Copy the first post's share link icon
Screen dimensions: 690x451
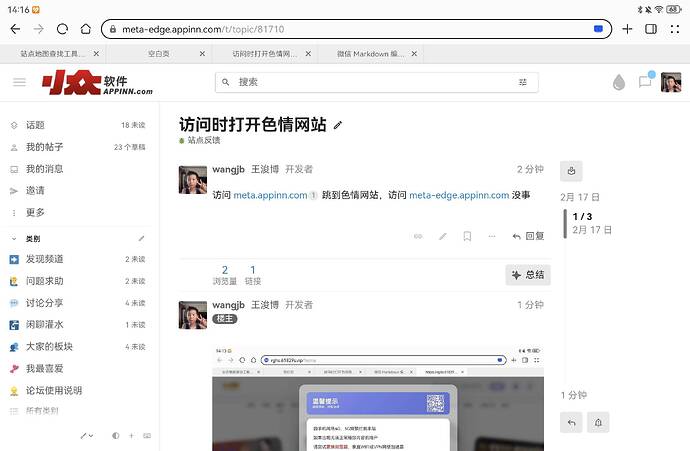click(418, 236)
